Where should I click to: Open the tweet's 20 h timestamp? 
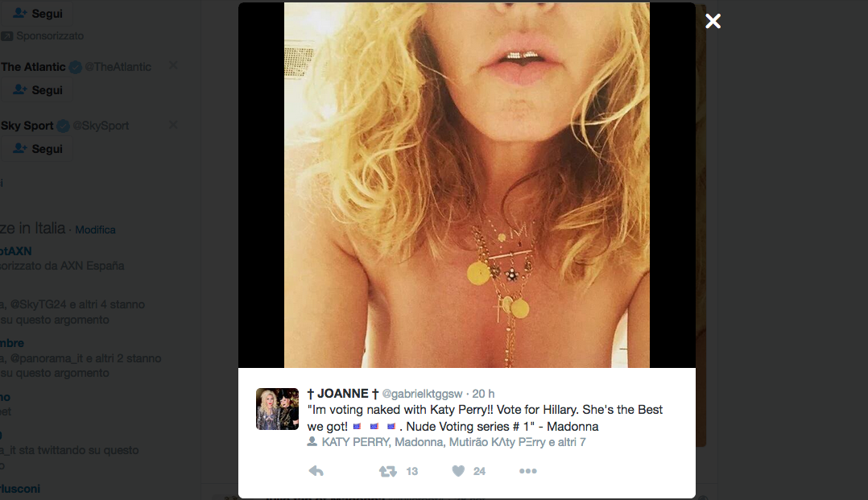(x=483, y=394)
